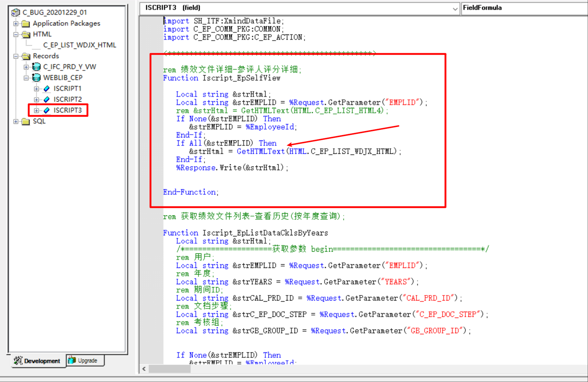Expand the C_IFC_PRD_Y_VW record node
This screenshot has height=382, width=588.
tap(26, 67)
